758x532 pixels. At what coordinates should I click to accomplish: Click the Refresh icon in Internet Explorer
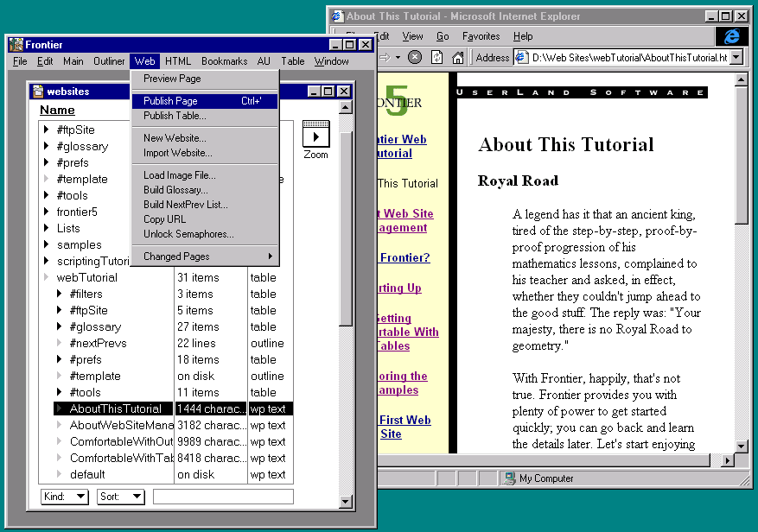point(436,57)
